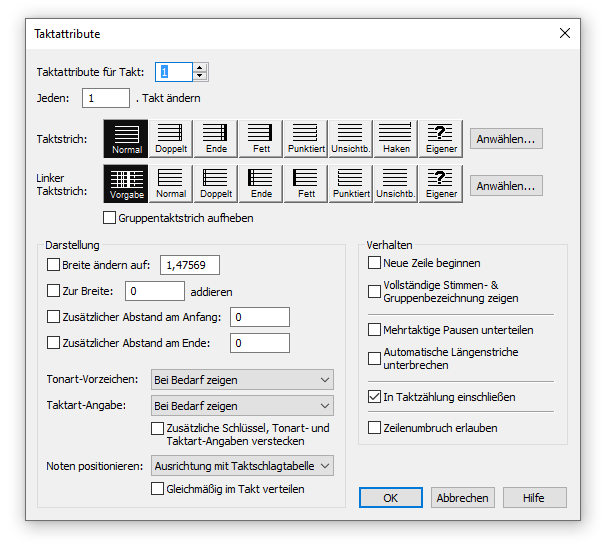603x549 pixels.
Task: Select Fett for Linker Taktstrich
Action: [306, 184]
